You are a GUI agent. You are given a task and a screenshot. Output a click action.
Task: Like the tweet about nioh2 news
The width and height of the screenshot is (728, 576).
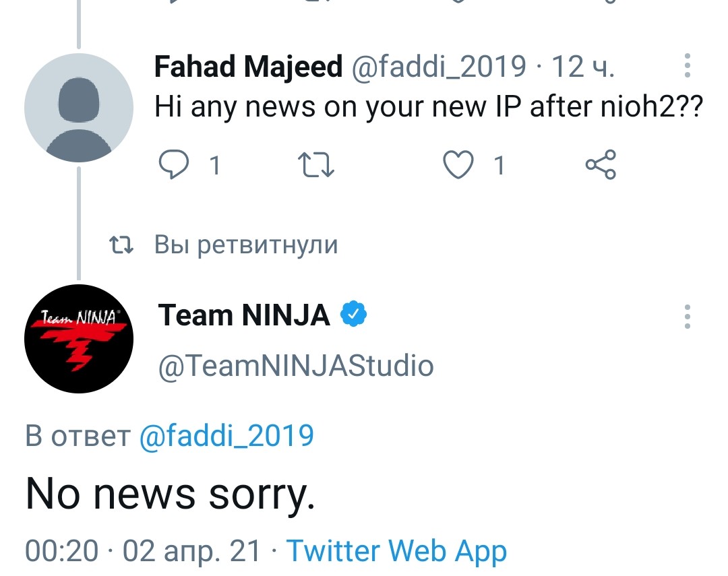[458, 165]
